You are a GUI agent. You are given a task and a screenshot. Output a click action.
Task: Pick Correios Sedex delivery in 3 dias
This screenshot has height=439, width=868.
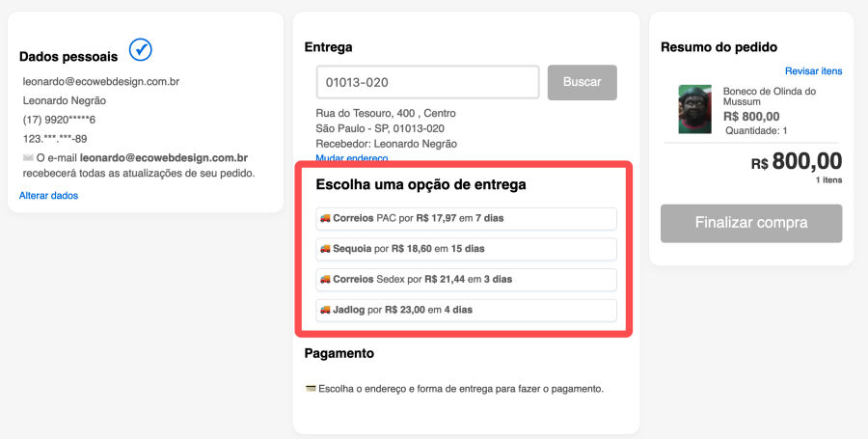[466, 280]
